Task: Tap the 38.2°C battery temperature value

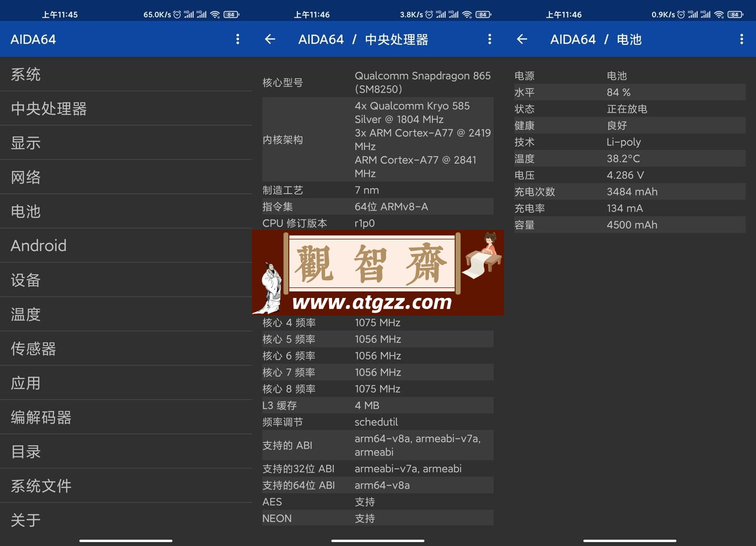Action: (x=623, y=159)
